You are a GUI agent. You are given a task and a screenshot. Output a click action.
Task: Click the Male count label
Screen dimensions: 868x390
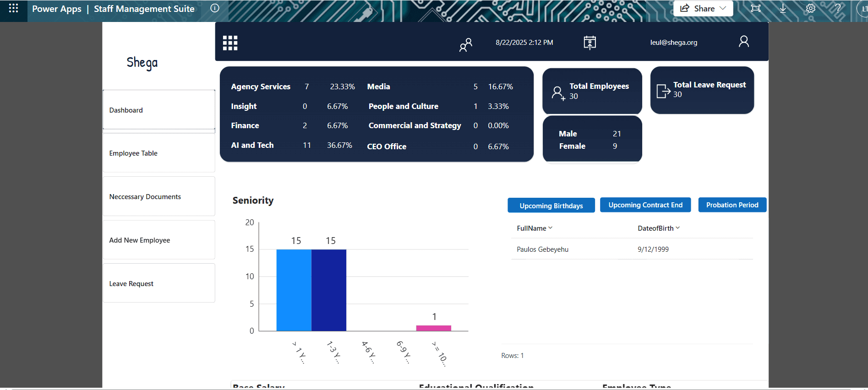[x=568, y=134]
